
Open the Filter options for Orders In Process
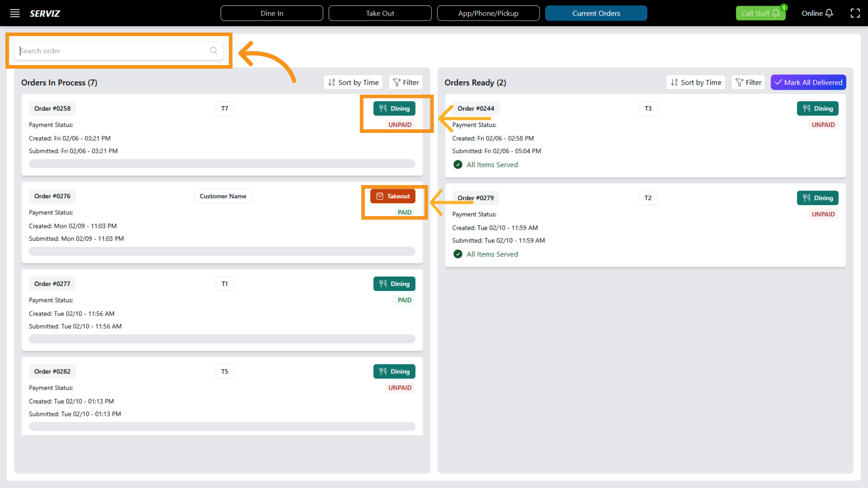[x=405, y=82]
